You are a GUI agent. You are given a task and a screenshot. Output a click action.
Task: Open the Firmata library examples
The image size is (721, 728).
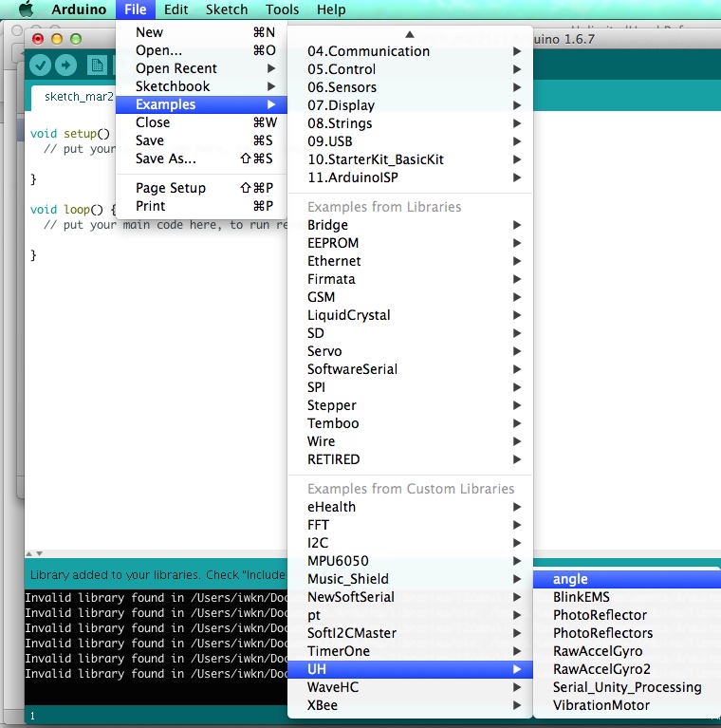point(410,279)
